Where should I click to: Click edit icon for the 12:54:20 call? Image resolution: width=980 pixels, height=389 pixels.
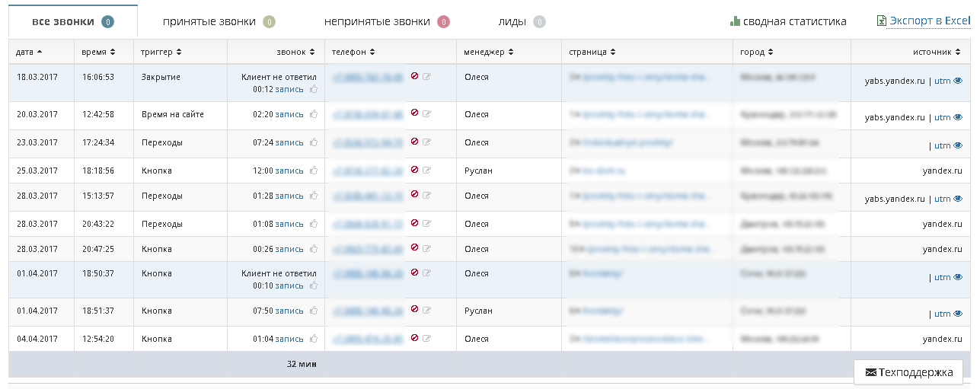pyautogui.click(x=426, y=337)
